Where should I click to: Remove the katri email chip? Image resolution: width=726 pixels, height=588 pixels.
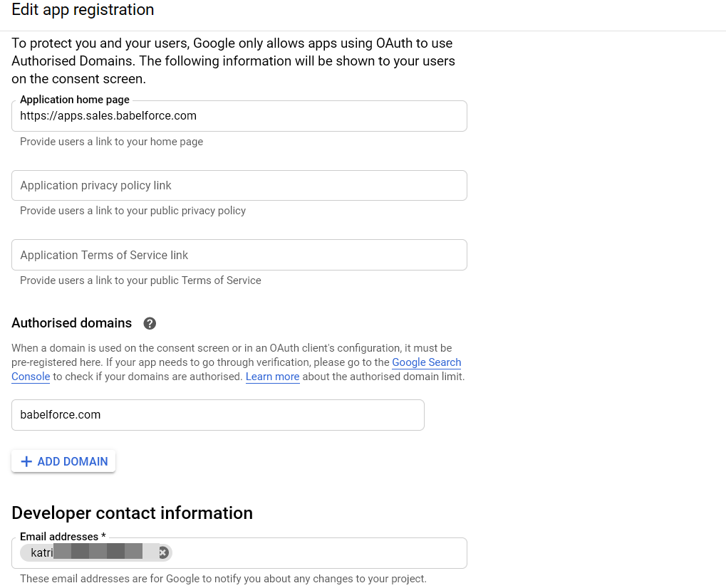[x=163, y=552]
